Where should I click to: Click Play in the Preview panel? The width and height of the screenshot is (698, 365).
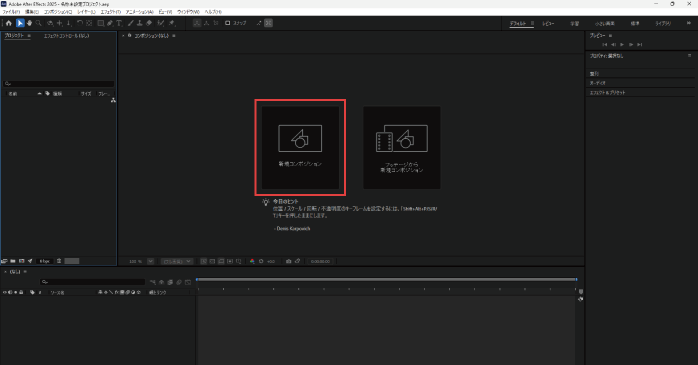(622, 45)
